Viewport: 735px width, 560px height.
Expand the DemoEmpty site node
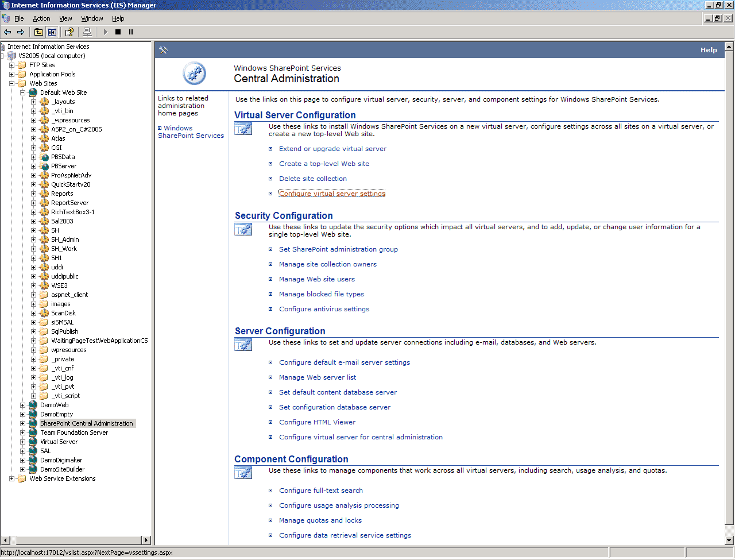(x=23, y=414)
